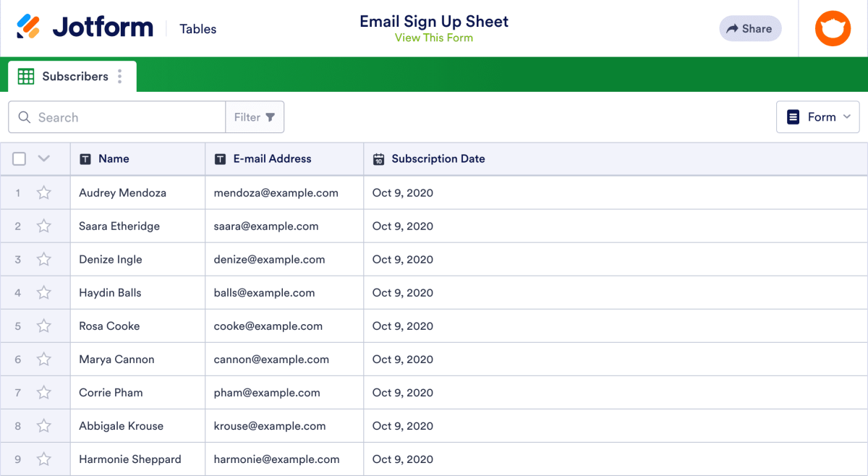Open the Subscribers tab options menu
This screenshot has height=476, width=868.
click(x=120, y=76)
